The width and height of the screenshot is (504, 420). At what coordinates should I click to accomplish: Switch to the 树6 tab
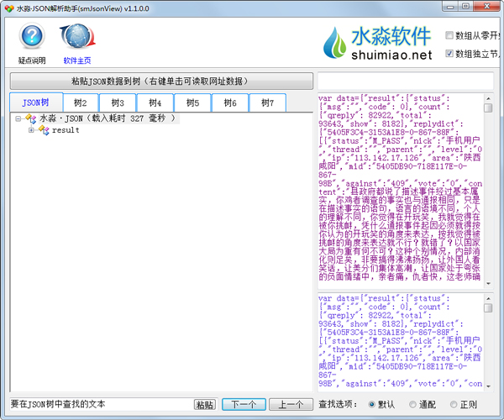click(230, 102)
